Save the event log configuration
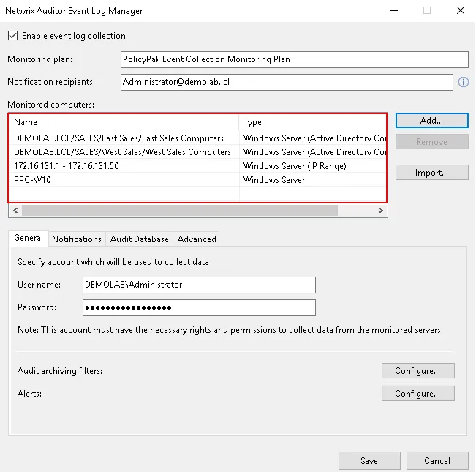Viewport: 476px width, 472px height. tap(369, 460)
